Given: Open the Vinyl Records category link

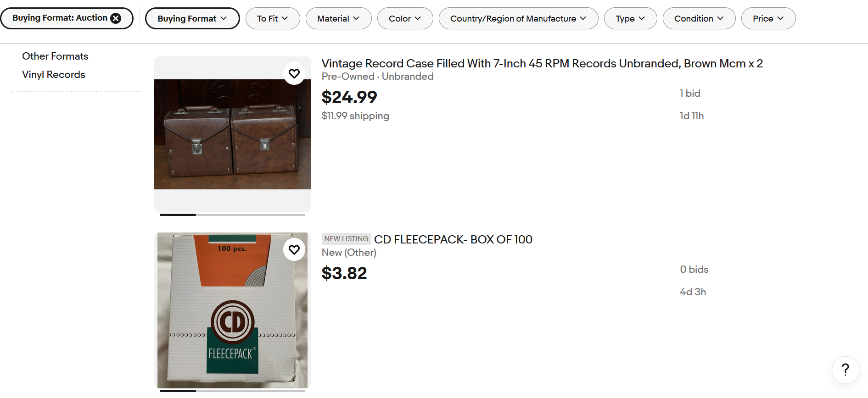Looking at the screenshot, I should [54, 74].
